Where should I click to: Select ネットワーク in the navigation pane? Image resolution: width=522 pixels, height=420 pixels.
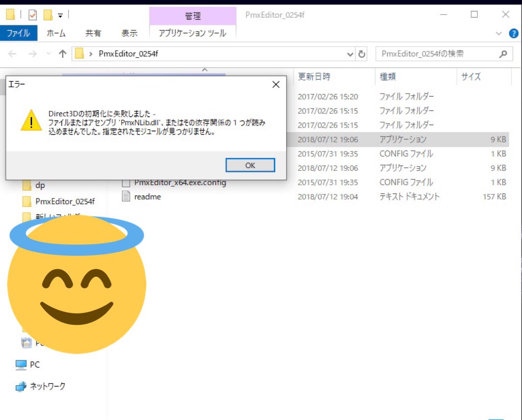coord(47,386)
